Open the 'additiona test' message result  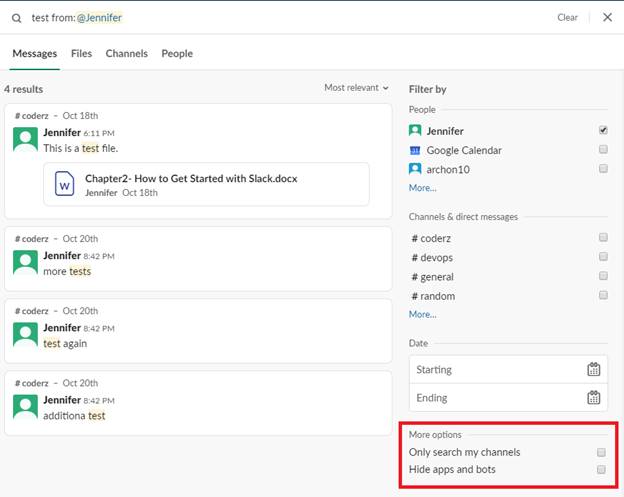tap(198, 403)
